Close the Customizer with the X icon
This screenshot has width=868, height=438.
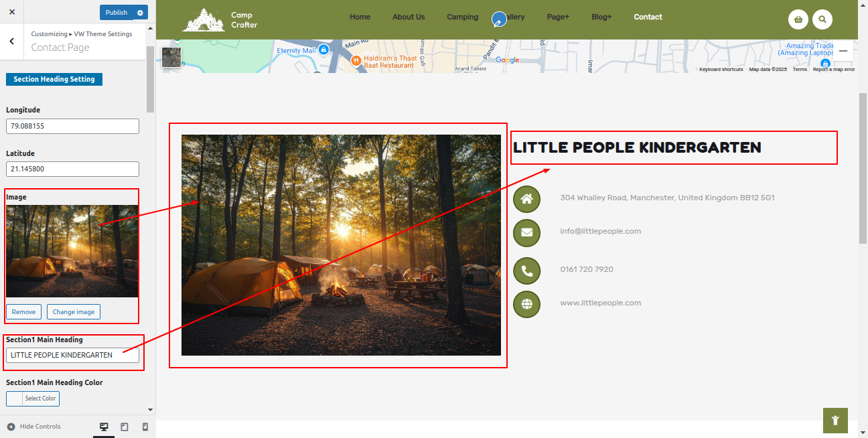[12, 12]
